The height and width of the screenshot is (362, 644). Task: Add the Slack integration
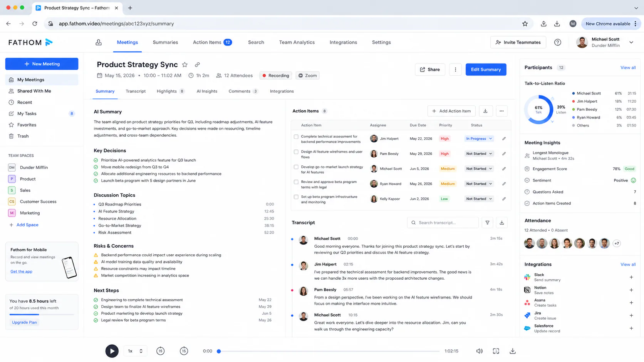(x=631, y=277)
